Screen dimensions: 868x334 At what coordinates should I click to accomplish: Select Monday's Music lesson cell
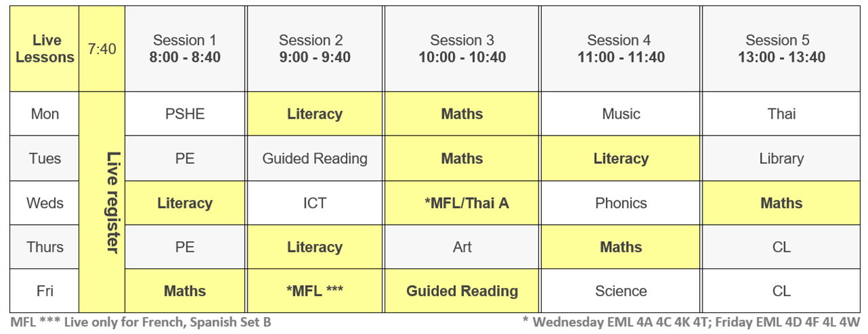coord(620,114)
